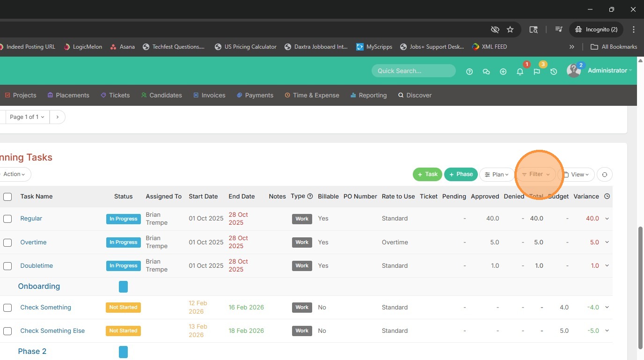Click the Onboarding phase blue color swatch
The height and width of the screenshot is (360, 644).
(x=123, y=287)
